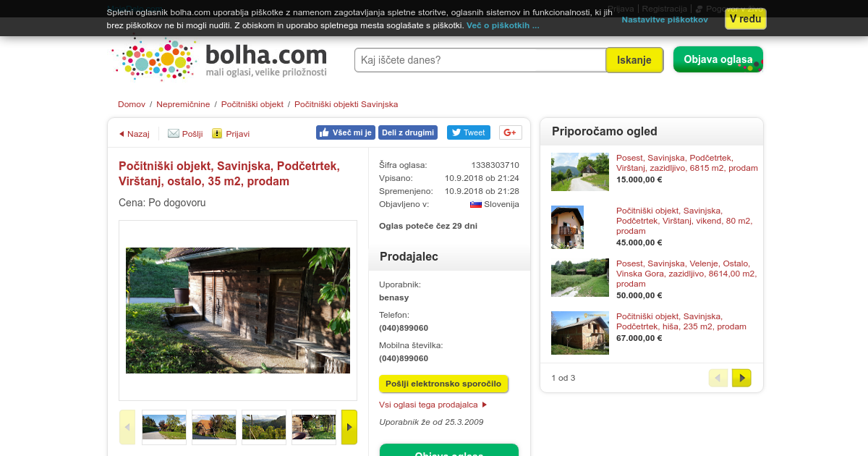Click the Nazaj back arrow link
The image size is (868, 456).
pos(134,134)
